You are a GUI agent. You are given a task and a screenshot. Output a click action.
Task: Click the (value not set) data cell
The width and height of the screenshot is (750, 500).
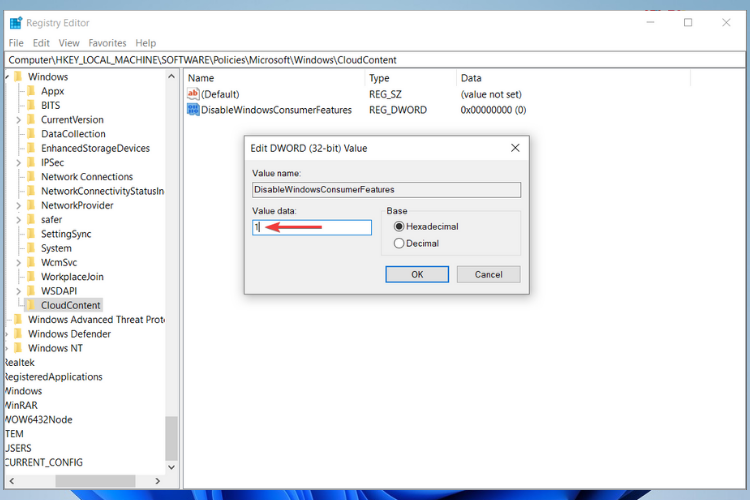click(491, 94)
